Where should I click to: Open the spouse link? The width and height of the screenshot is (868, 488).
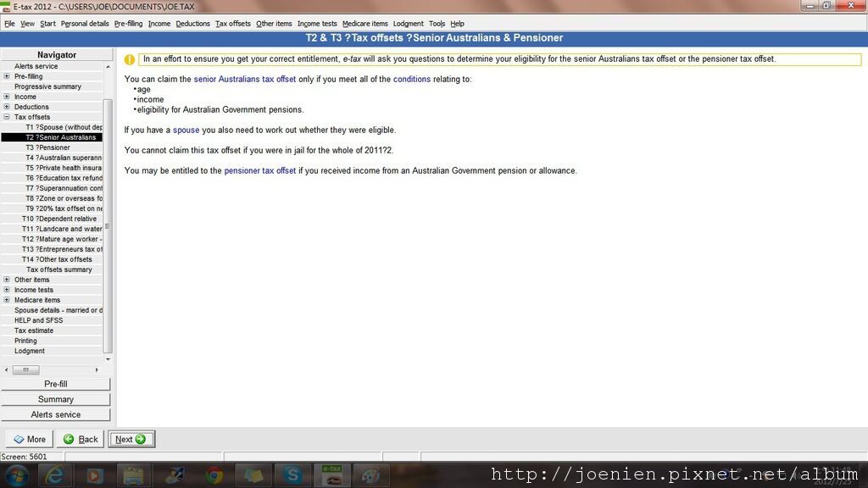click(x=186, y=130)
